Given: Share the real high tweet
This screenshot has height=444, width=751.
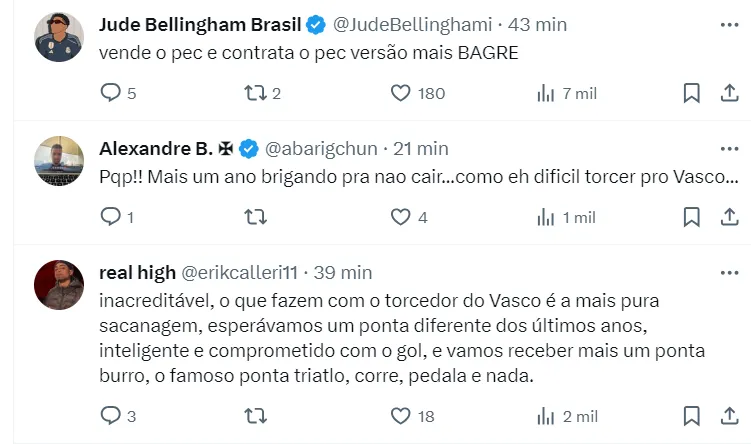Looking at the screenshot, I should click(x=729, y=415).
